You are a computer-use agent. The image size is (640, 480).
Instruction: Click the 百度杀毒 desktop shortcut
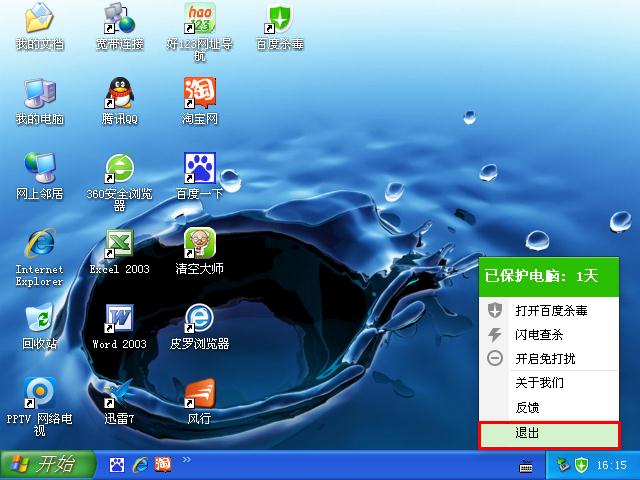(280, 20)
